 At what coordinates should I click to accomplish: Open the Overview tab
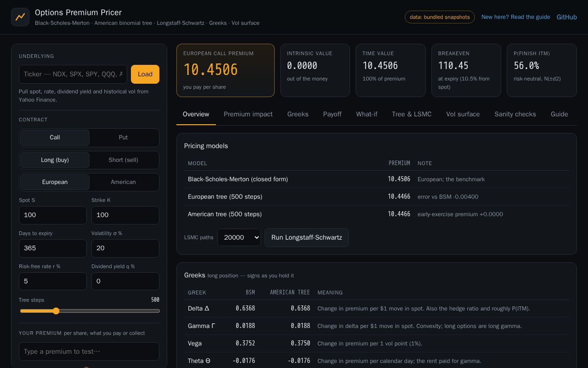point(196,114)
